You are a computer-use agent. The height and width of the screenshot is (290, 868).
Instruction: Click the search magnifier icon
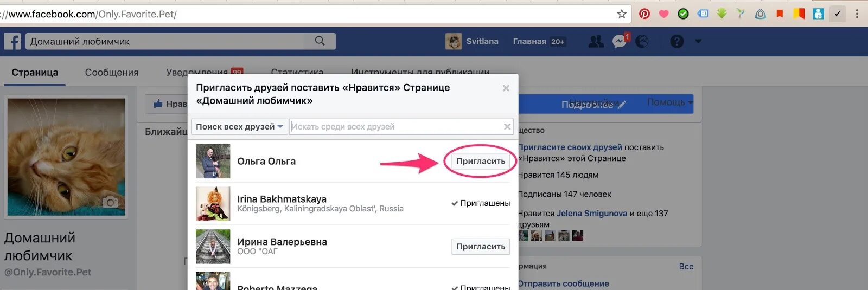[x=320, y=41]
